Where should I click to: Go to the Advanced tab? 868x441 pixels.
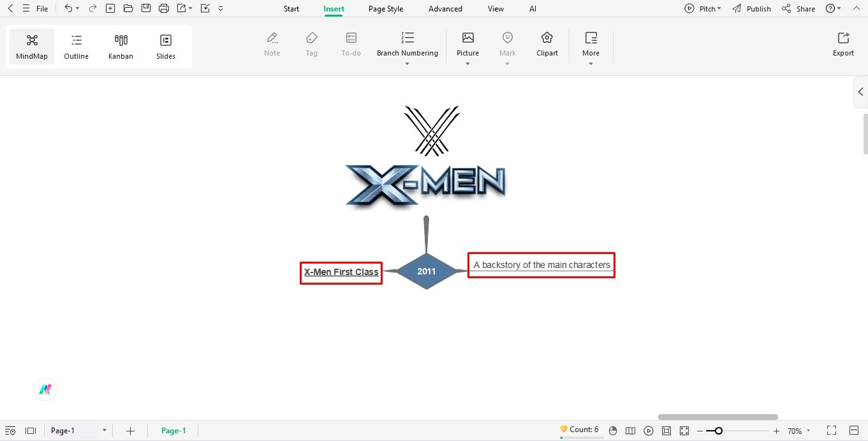445,9
